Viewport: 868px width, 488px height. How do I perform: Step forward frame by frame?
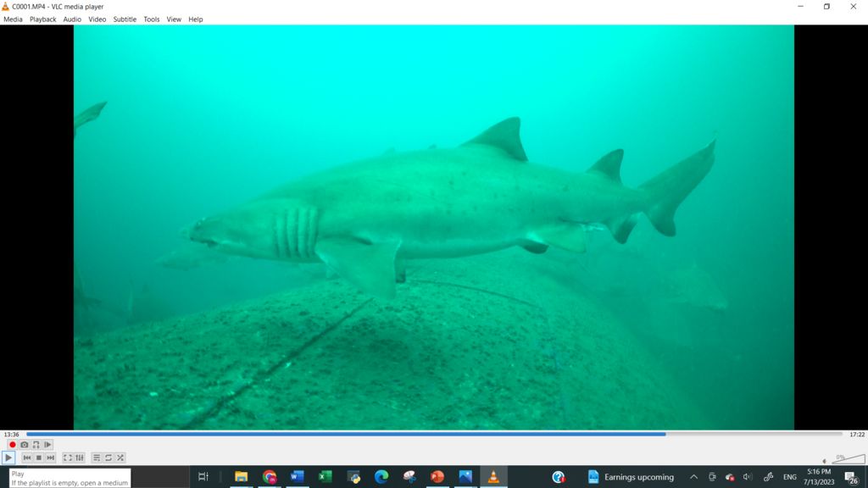tap(48, 445)
